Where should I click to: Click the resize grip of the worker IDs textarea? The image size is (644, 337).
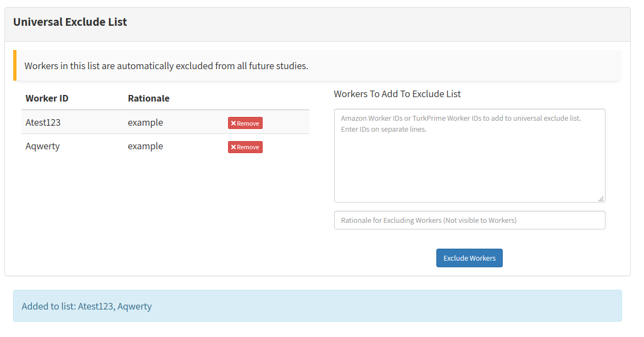click(x=601, y=198)
